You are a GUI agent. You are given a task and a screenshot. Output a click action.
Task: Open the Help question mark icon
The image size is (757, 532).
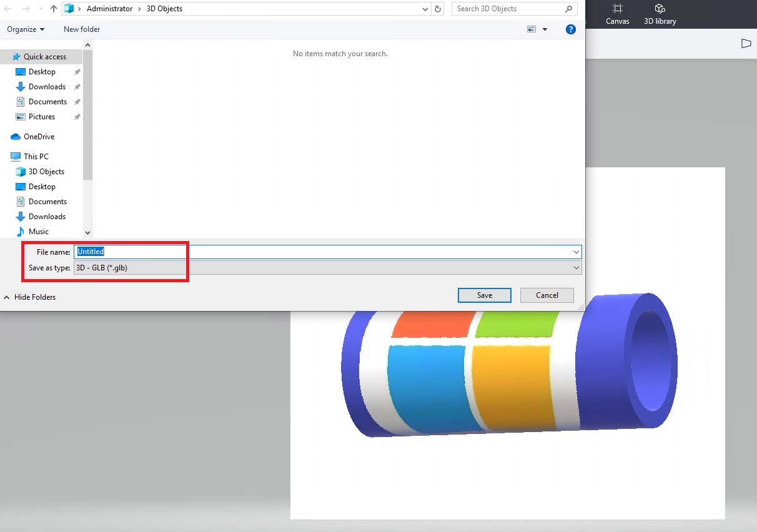570,29
